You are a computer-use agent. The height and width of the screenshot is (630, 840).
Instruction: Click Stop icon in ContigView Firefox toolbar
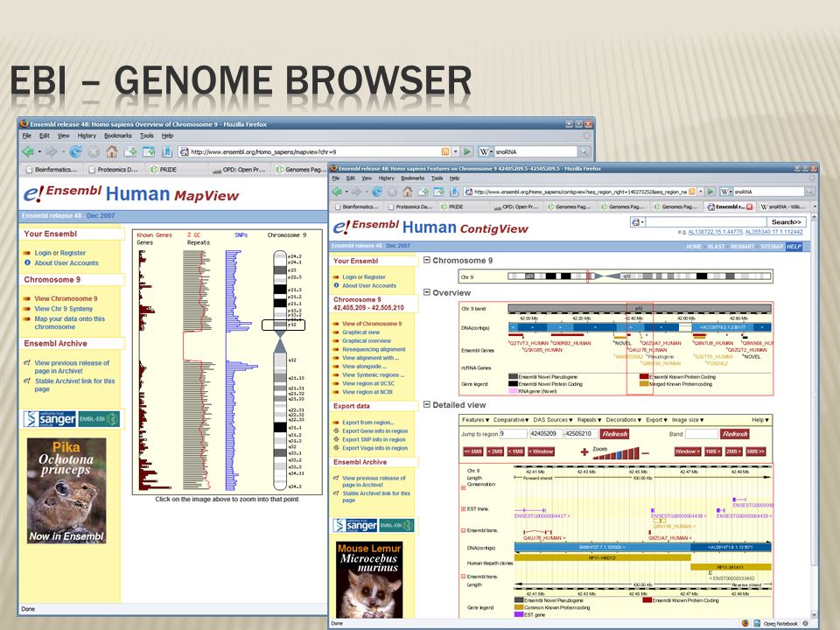point(393,192)
